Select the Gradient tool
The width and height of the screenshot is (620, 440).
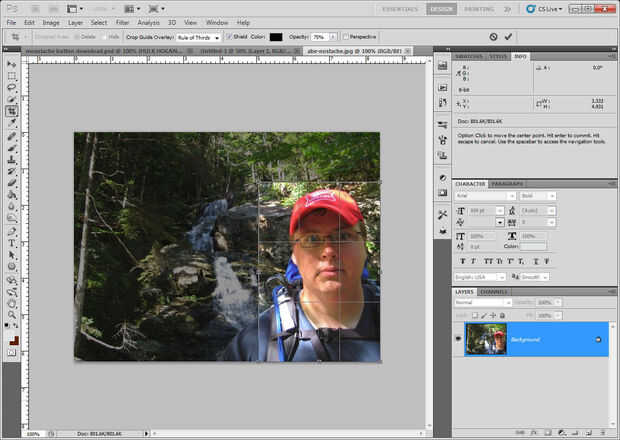(11, 195)
